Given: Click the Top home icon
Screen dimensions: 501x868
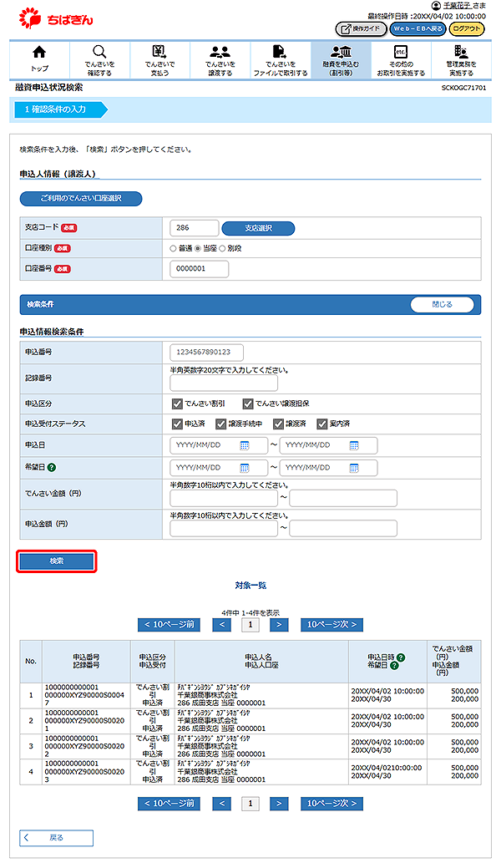Looking at the screenshot, I should (x=39, y=52).
